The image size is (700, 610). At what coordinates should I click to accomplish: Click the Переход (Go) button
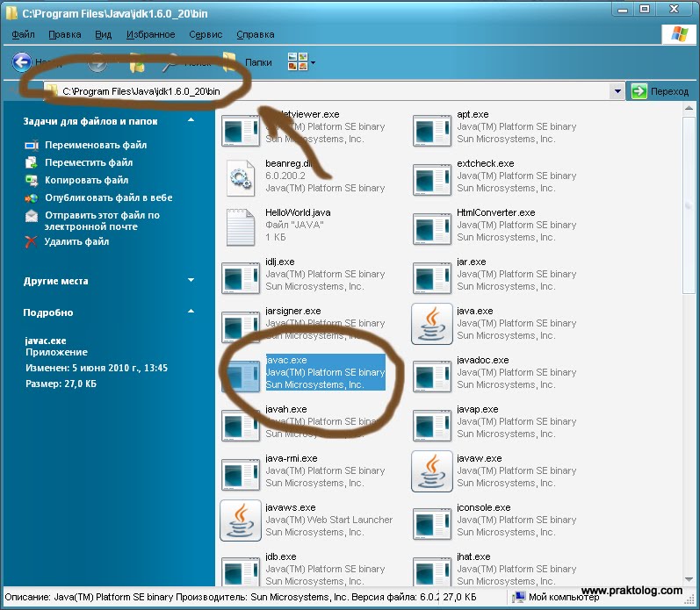tap(660, 91)
